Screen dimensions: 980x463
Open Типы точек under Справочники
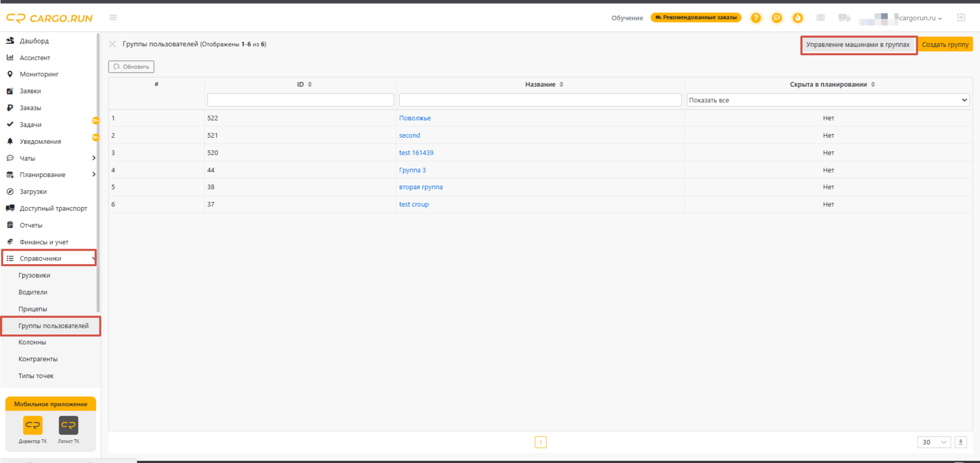pyautogui.click(x=36, y=376)
